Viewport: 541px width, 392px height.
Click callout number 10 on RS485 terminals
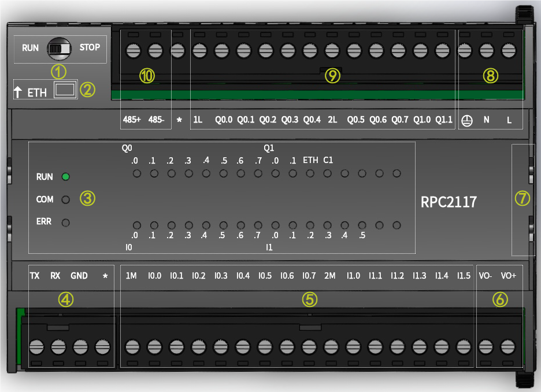[x=147, y=76]
